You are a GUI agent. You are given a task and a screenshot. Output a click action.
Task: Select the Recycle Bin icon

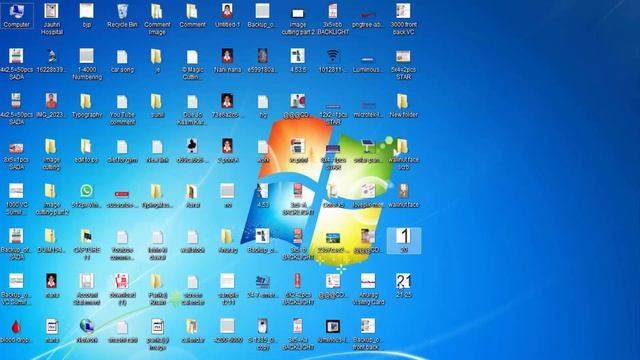(122, 16)
